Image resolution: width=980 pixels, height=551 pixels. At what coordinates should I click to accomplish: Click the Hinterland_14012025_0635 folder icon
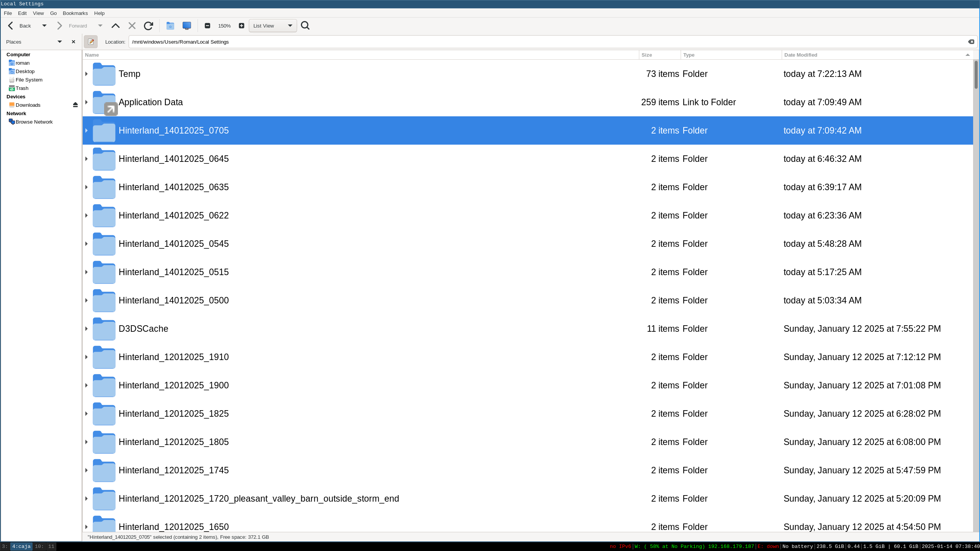(104, 187)
